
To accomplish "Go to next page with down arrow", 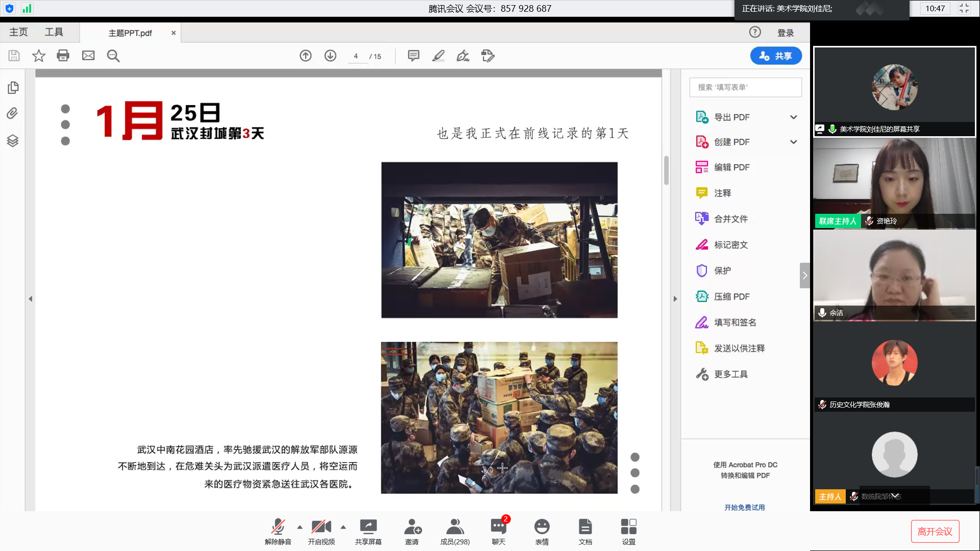I will coord(330,56).
